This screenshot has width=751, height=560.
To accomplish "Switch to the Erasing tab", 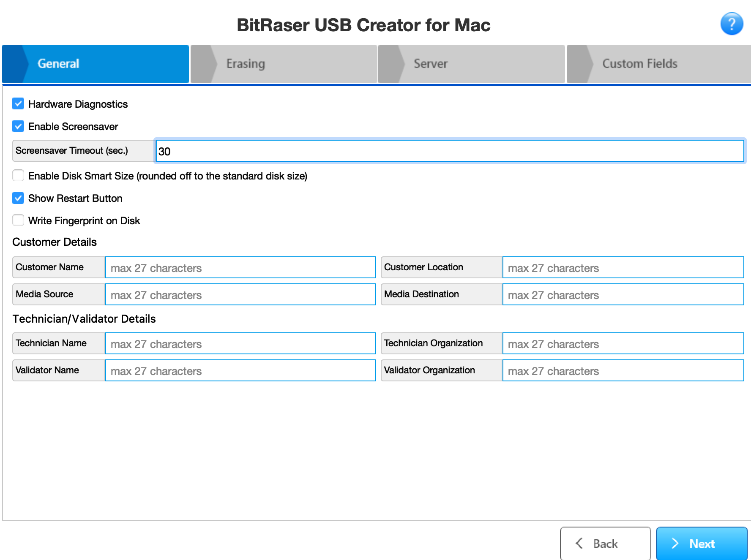I will pyautogui.click(x=284, y=64).
